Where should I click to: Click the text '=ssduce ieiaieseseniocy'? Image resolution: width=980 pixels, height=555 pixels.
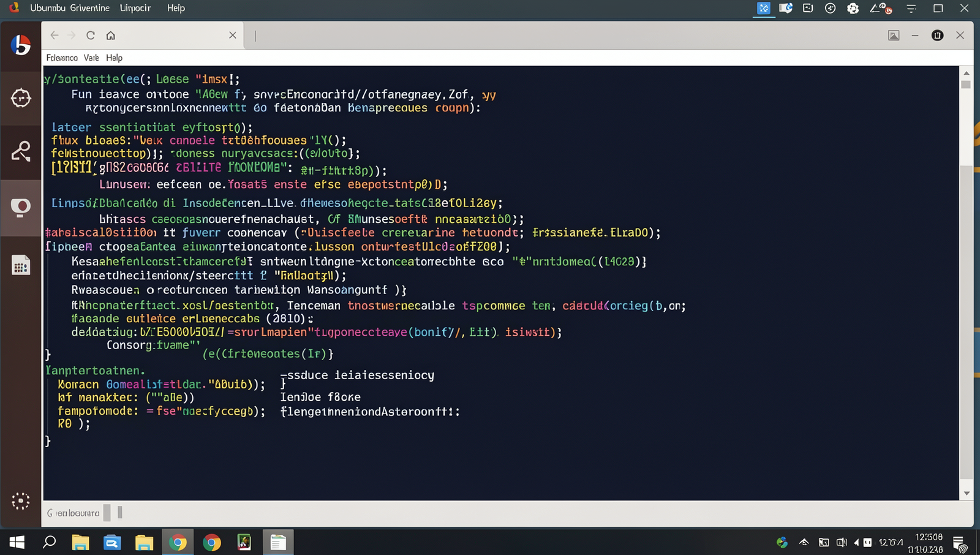click(357, 375)
